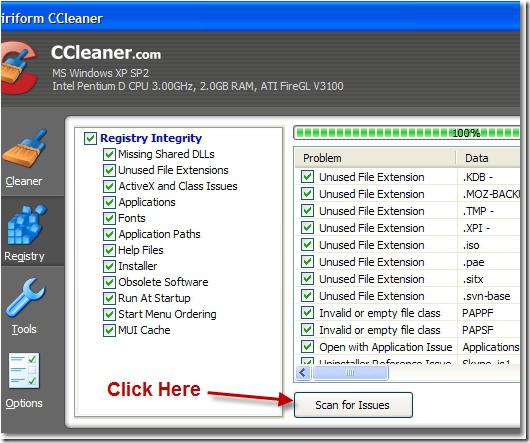
Task: Sort results by Problem column header
Action: click(375, 158)
